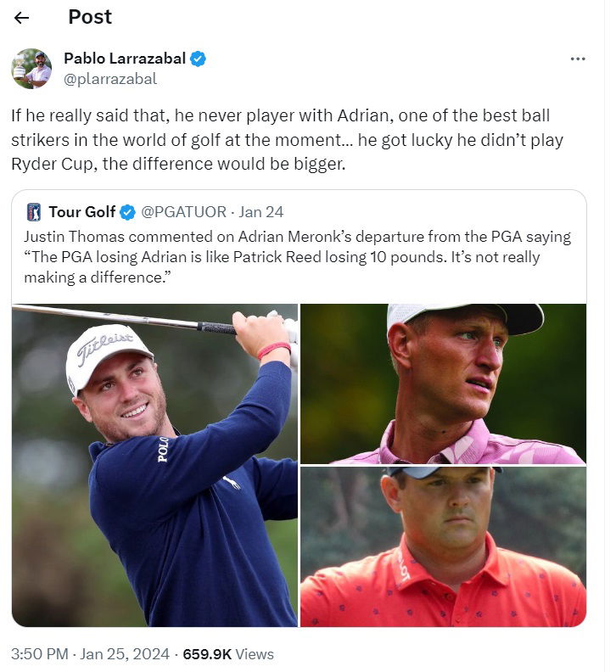
Task: Open the @PGATUOR handle in quoted post
Action: 183,212
